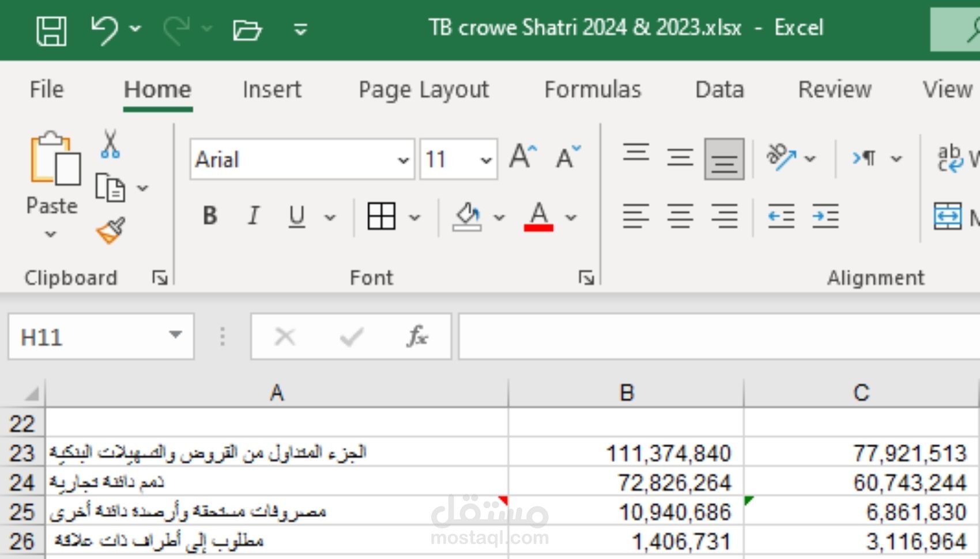Open the Text Direction dropdown arrow
This screenshot has height=559, width=980.
896,158
